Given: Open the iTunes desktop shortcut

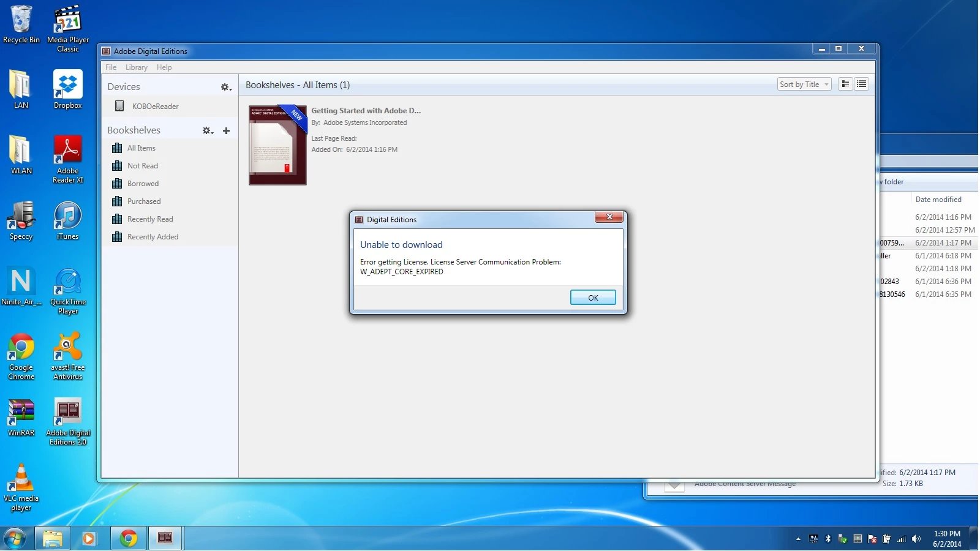Looking at the screenshot, I should [68, 220].
